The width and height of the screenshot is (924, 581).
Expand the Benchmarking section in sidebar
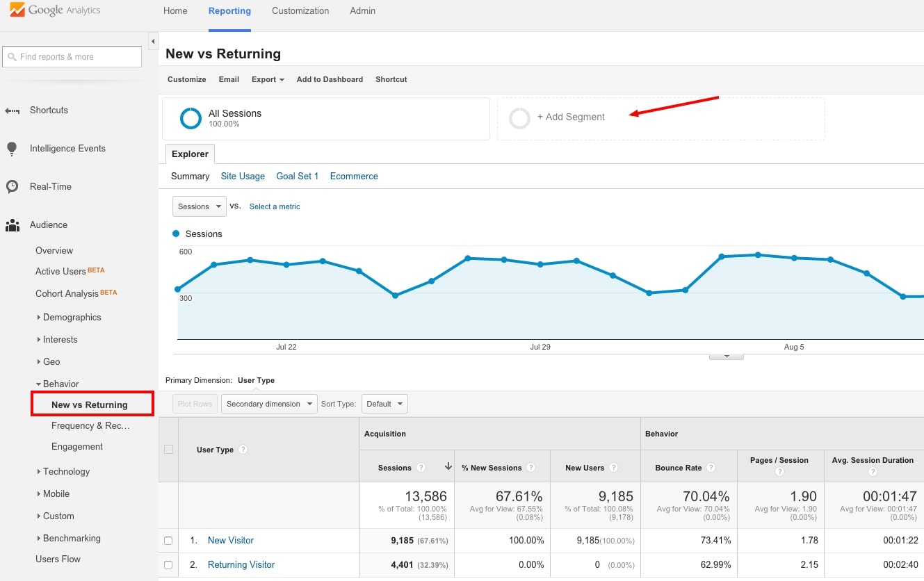click(x=68, y=539)
